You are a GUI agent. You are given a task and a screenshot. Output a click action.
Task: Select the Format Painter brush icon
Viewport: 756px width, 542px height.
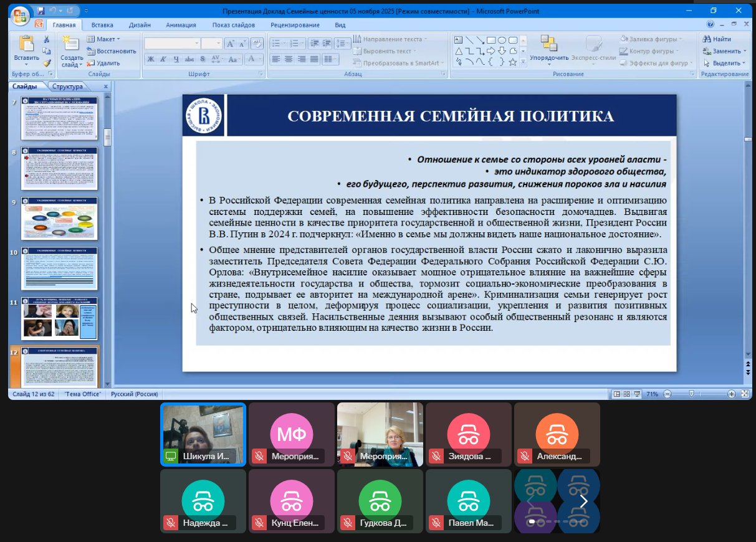click(47, 63)
